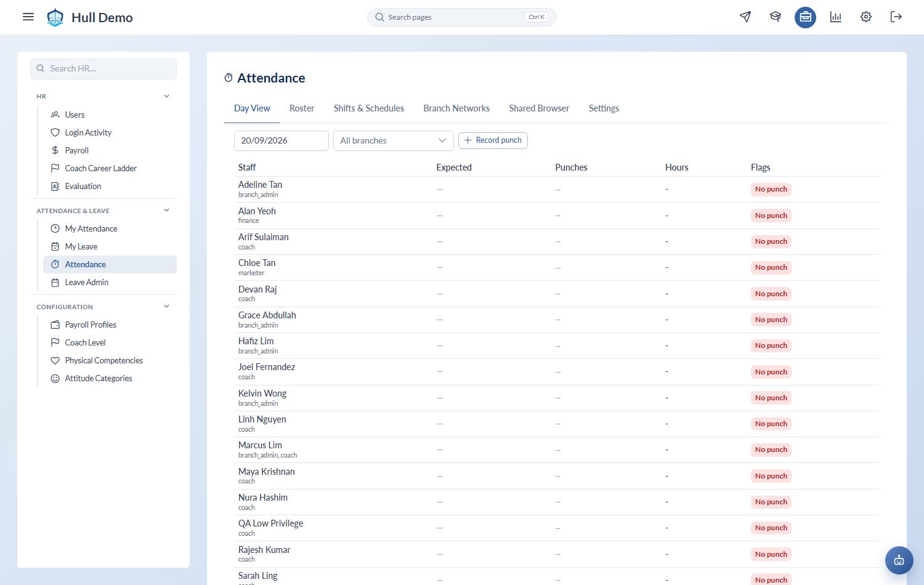The width and height of the screenshot is (924, 585).
Task: Open the bar chart reports icon
Action: click(836, 17)
